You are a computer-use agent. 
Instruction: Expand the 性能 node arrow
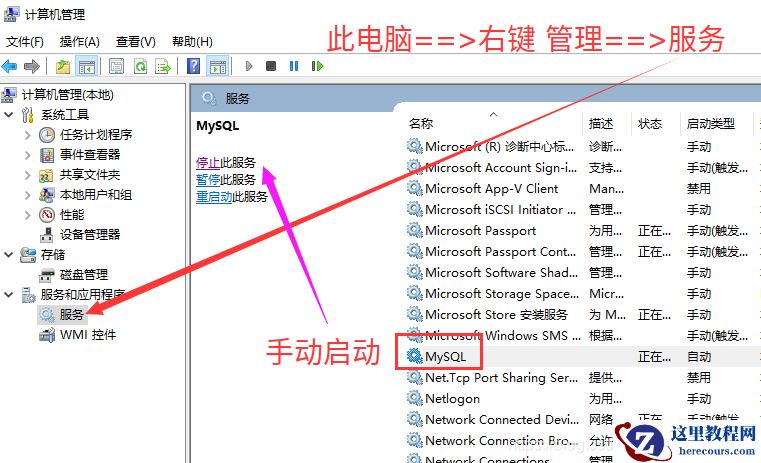tap(28, 215)
